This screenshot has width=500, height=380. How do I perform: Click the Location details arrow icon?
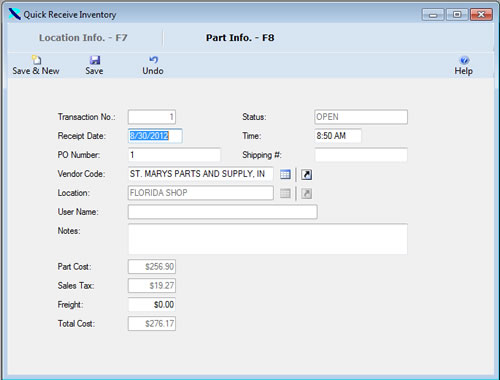pyautogui.click(x=307, y=193)
